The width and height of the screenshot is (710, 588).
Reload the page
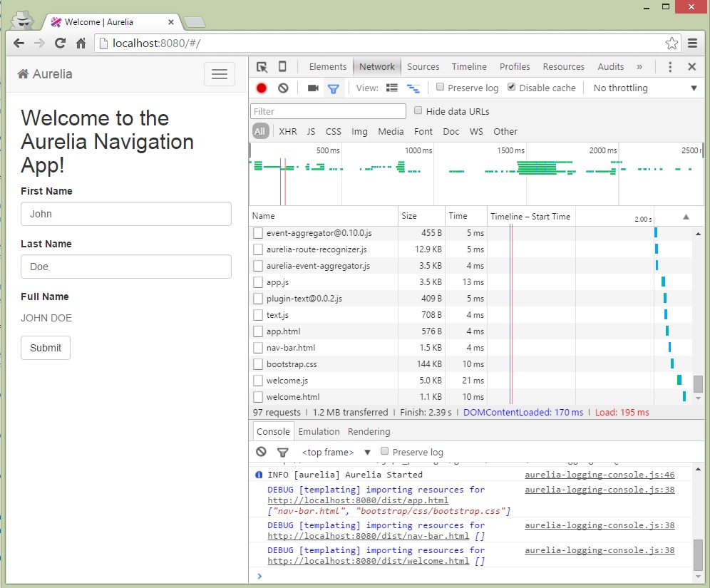pyautogui.click(x=60, y=43)
